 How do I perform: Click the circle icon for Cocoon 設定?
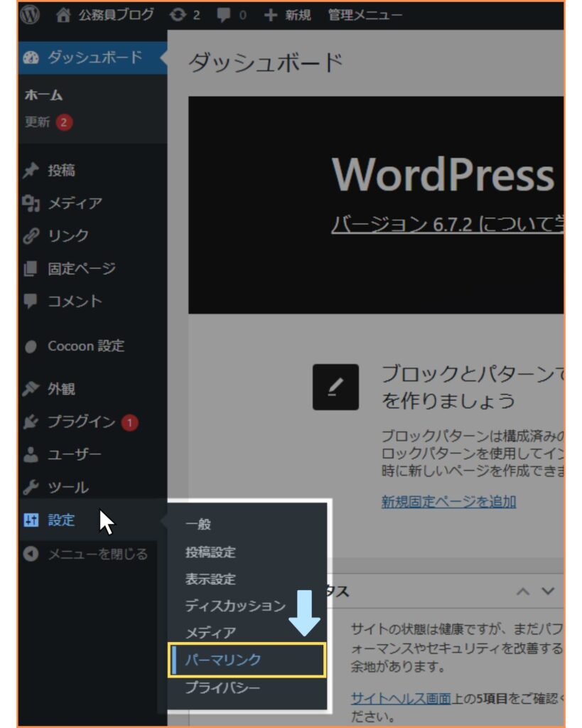pos(31,346)
